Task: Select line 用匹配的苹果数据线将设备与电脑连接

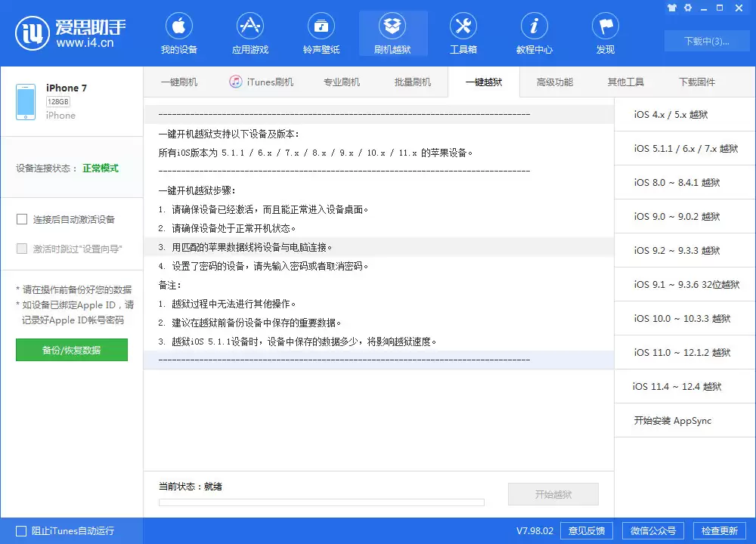Action: point(379,247)
